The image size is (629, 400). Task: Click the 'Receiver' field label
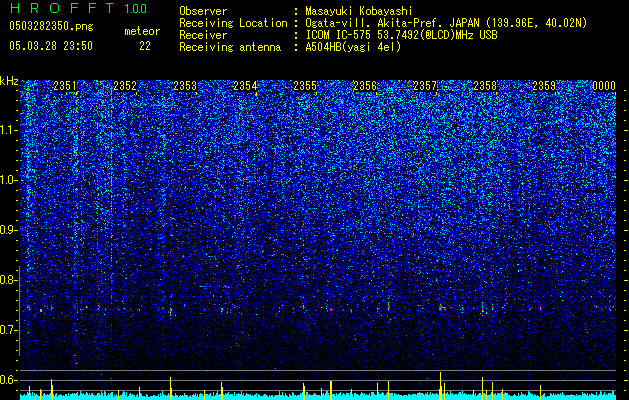(x=203, y=35)
